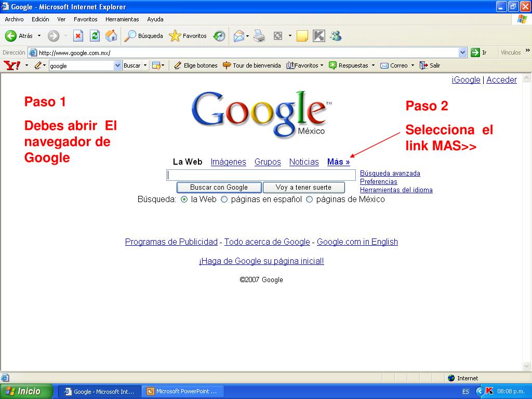Click the Buscar con Google button
This screenshot has height=399, width=532.
pos(219,187)
